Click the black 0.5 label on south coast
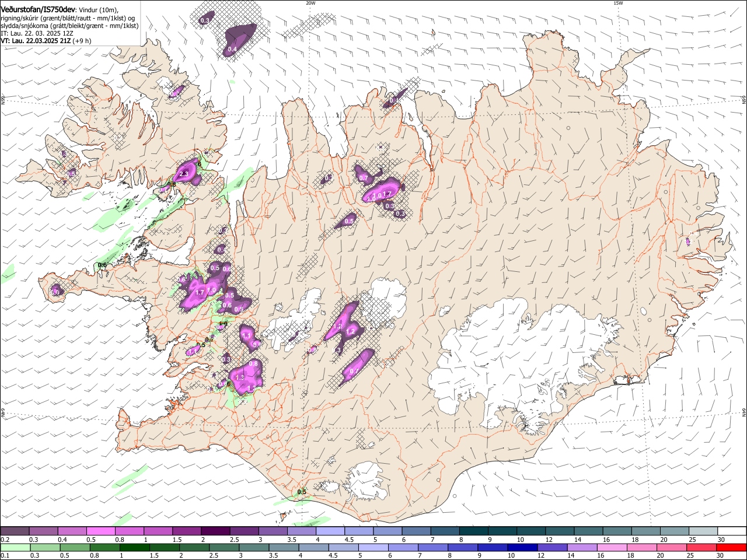747x560 pixels. pyautogui.click(x=302, y=492)
